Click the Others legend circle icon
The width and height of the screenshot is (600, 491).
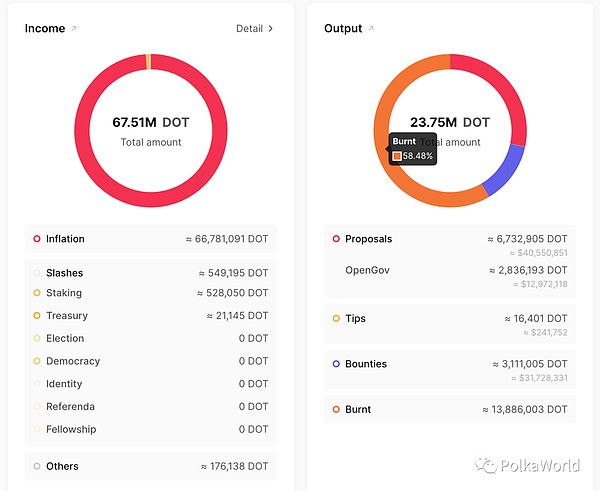[37, 466]
